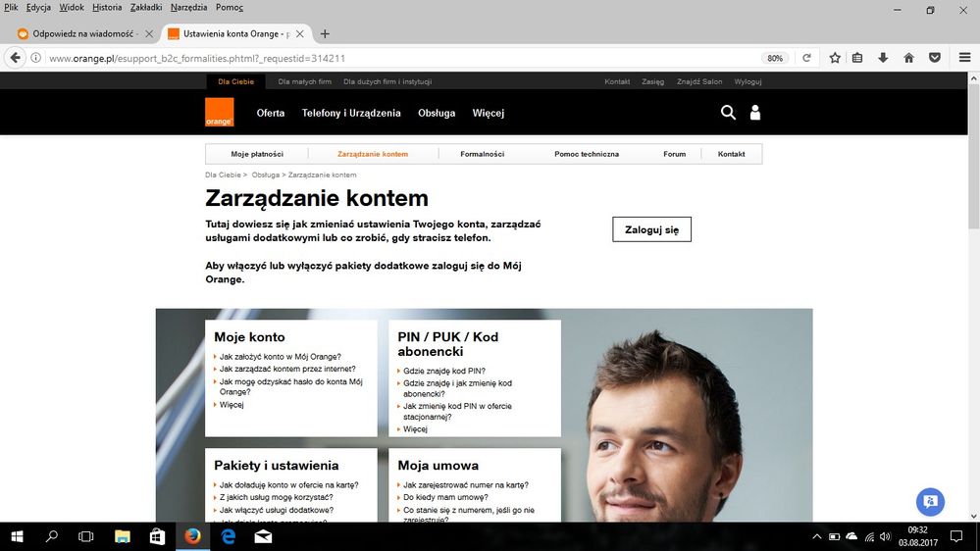Select the 'Dla Ciebie' top tab

click(235, 81)
